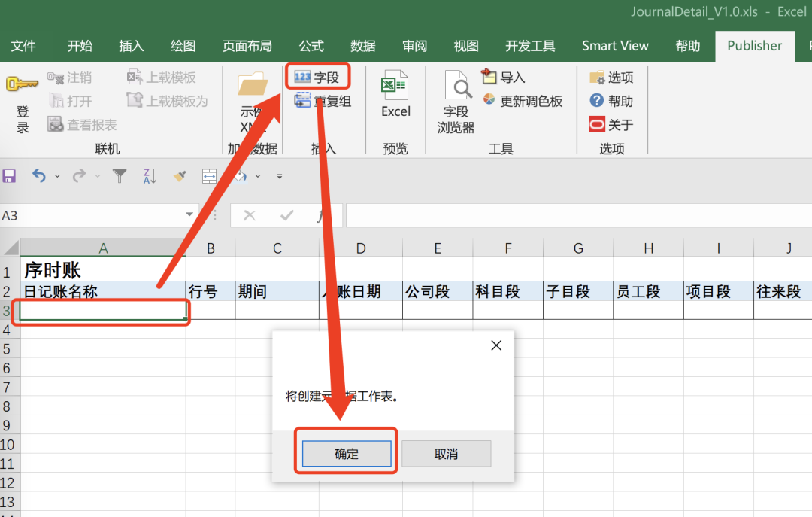Select column A header

[x=103, y=248]
